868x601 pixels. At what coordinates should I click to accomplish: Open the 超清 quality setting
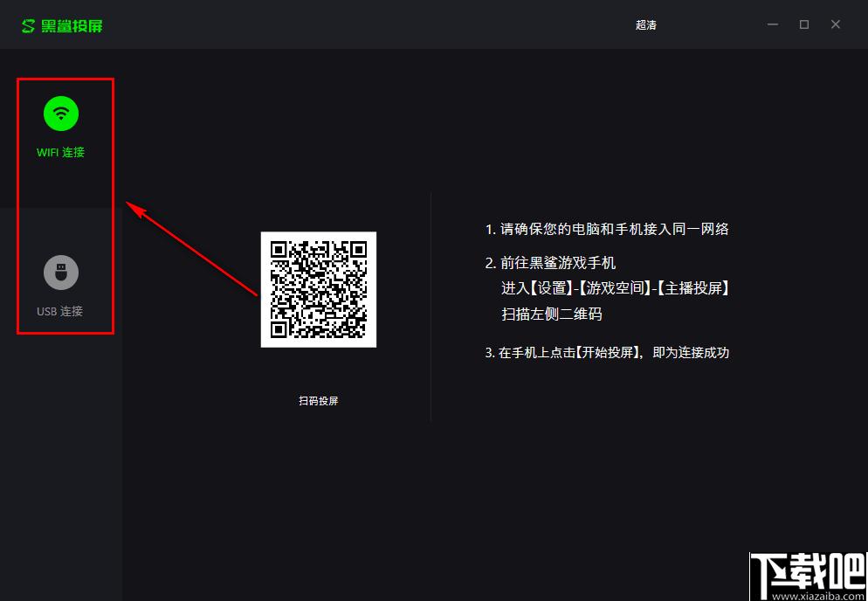click(646, 25)
